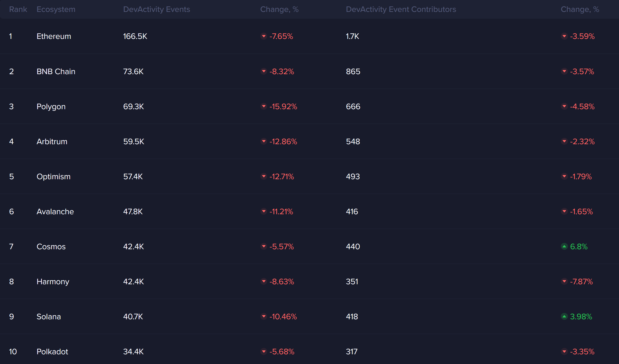Click the red down arrow beside Ethereum's -7.65%
The height and width of the screenshot is (364, 619).
(264, 36)
